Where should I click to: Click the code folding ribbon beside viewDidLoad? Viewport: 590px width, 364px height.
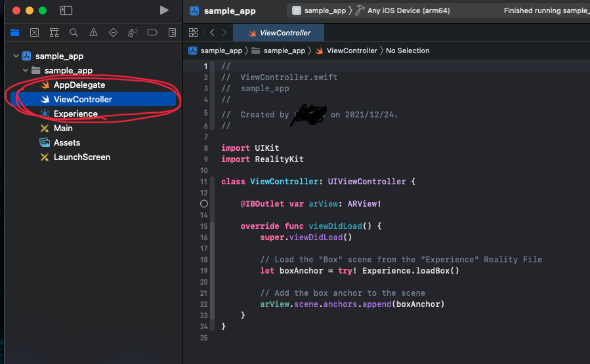tap(213, 271)
